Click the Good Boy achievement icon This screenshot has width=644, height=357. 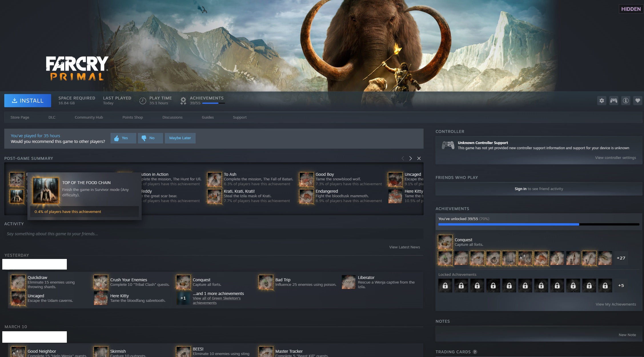pos(306,179)
